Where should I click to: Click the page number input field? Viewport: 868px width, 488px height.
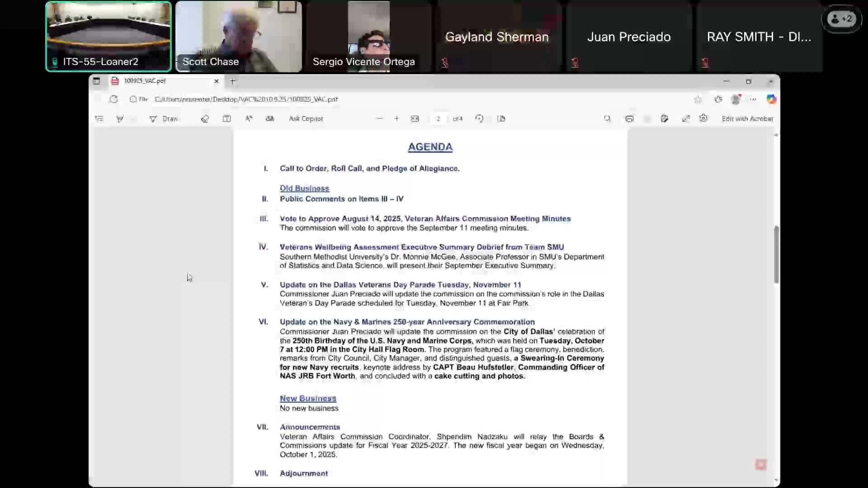pos(438,119)
